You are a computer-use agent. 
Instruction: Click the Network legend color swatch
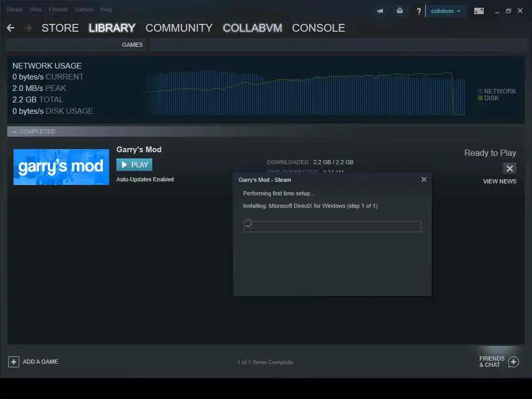(x=480, y=91)
